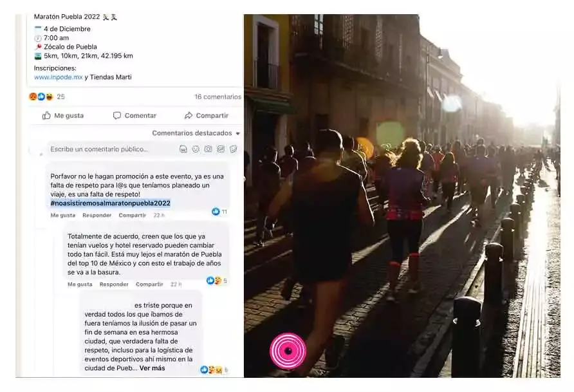
Task: Click the reaction count '25'
Action: click(x=60, y=97)
